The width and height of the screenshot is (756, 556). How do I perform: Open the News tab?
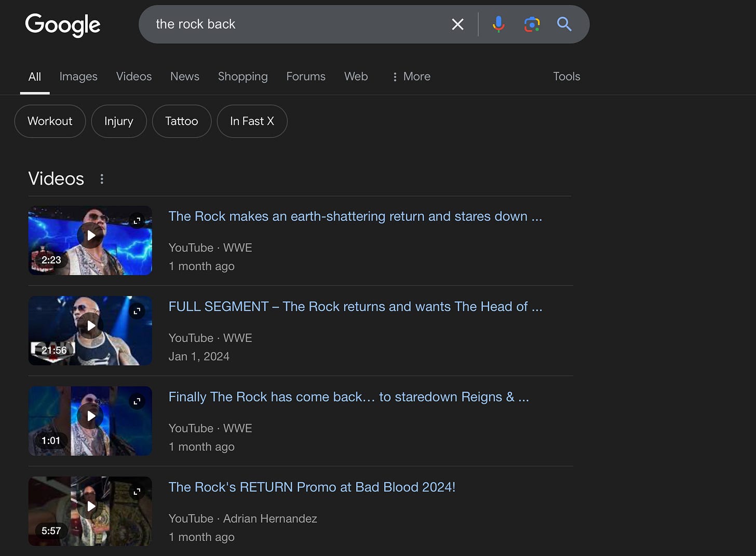185,76
